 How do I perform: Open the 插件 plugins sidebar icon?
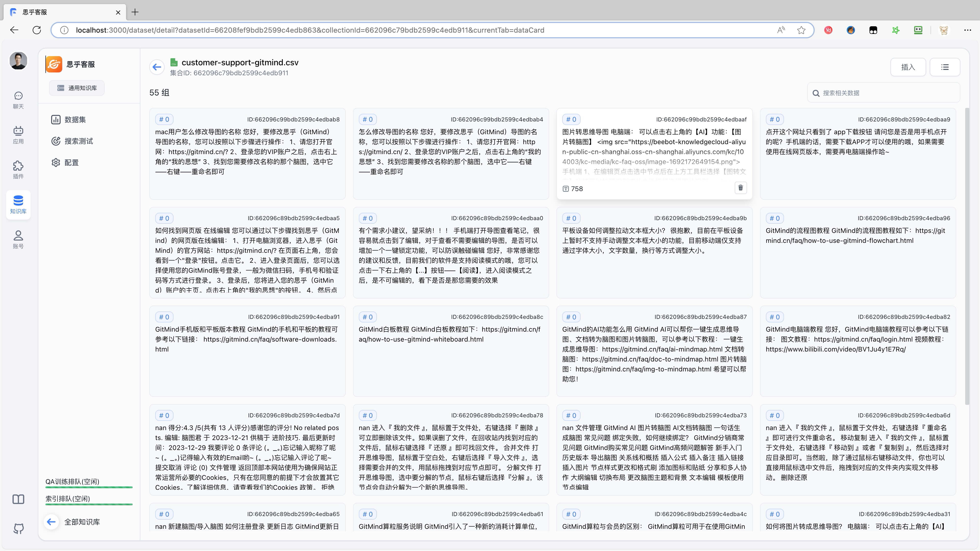[18, 170]
